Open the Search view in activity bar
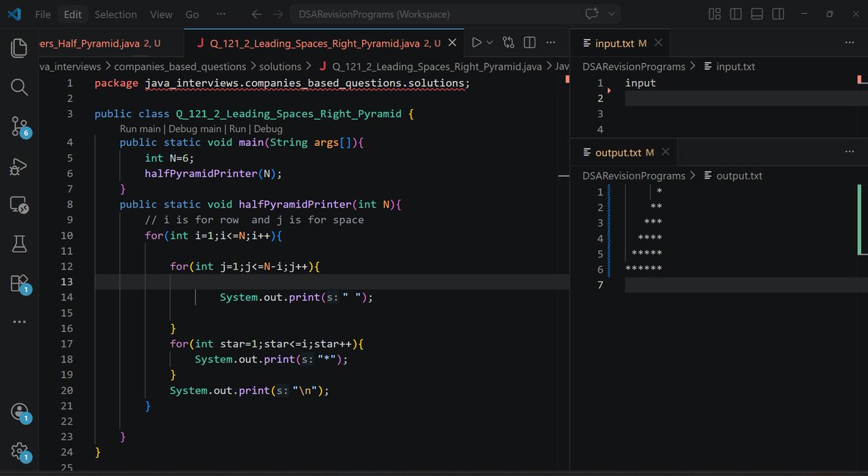This screenshot has height=476, width=868. (20, 88)
